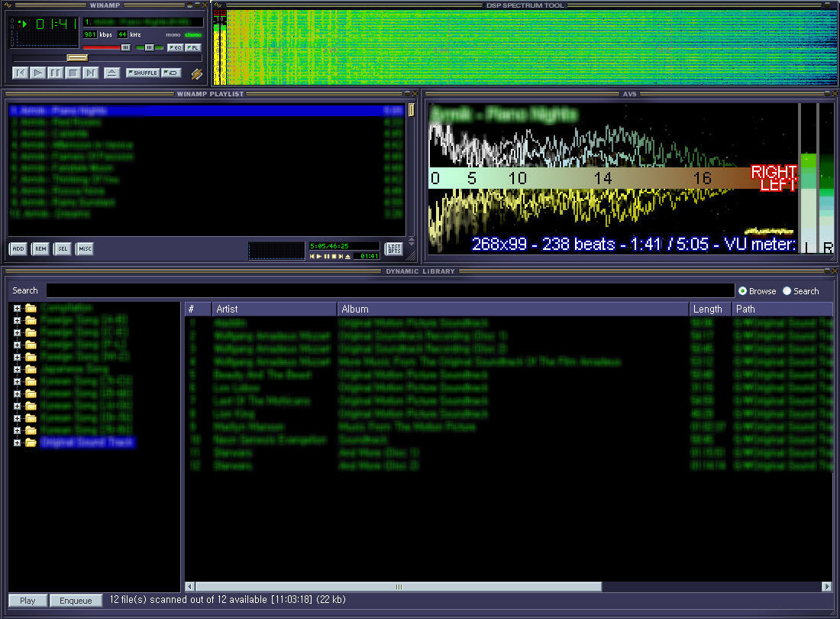Click the gold seek bar handle
The image size is (840, 619).
(x=77, y=58)
